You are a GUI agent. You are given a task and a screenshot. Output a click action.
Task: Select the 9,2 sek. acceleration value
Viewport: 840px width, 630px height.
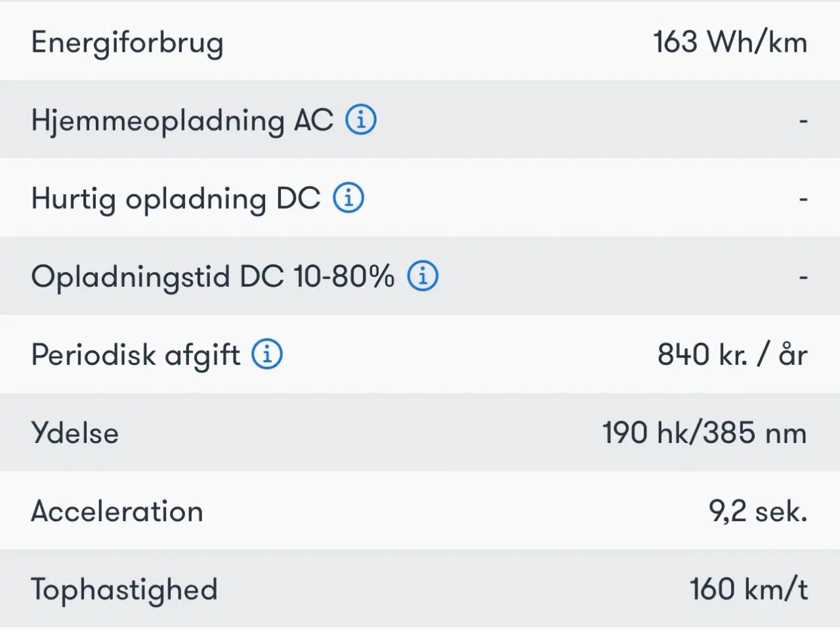(x=757, y=511)
